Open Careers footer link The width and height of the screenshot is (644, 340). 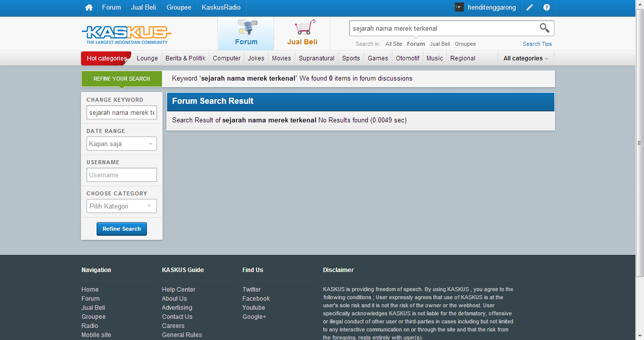tap(173, 326)
